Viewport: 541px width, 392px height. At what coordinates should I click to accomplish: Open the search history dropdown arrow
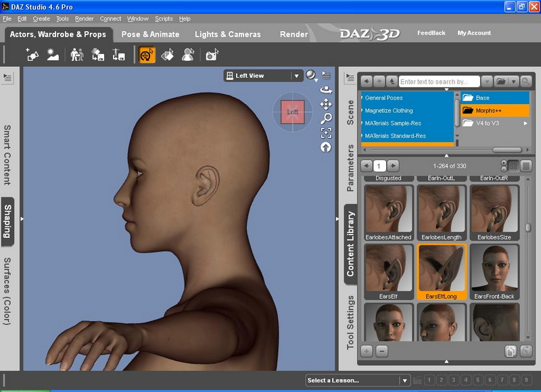[487, 82]
